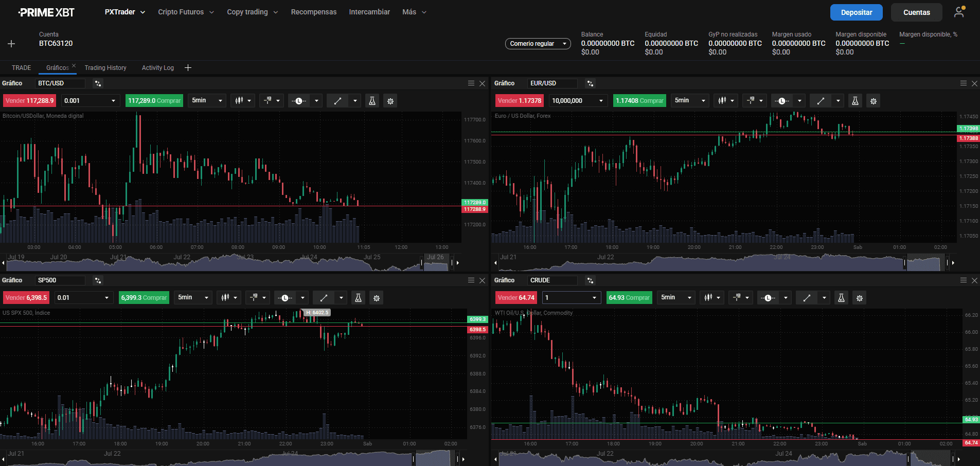Image resolution: width=980 pixels, height=466 pixels.
Task: Open indicators flask on BTC/USD chart
Action: click(x=372, y=101)
